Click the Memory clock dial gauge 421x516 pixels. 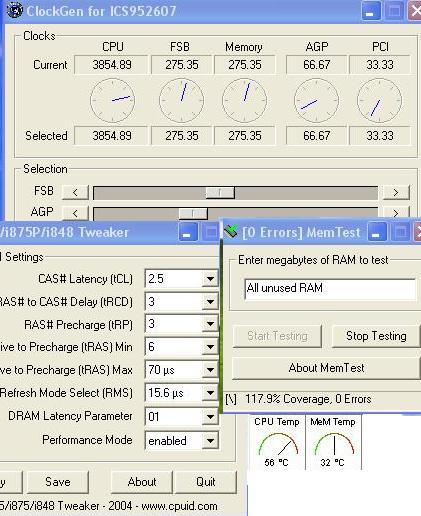tap(245, 100)
